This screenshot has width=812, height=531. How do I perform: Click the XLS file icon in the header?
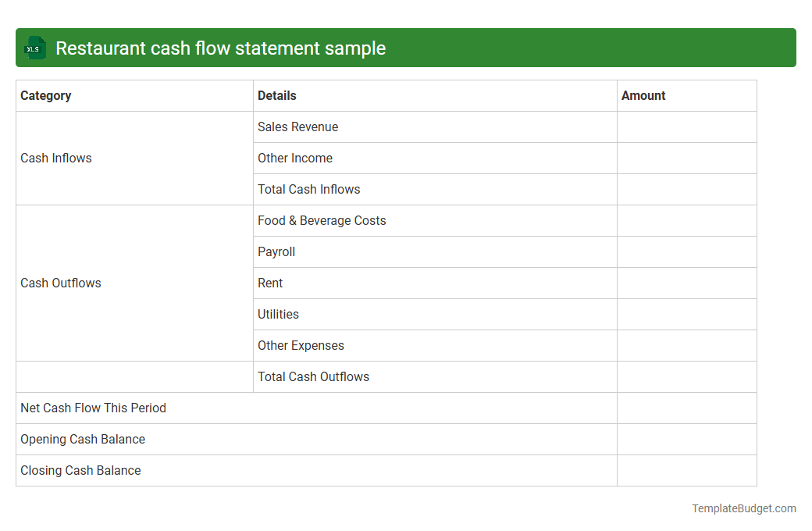pyautogui.click(x=34, y=48)
